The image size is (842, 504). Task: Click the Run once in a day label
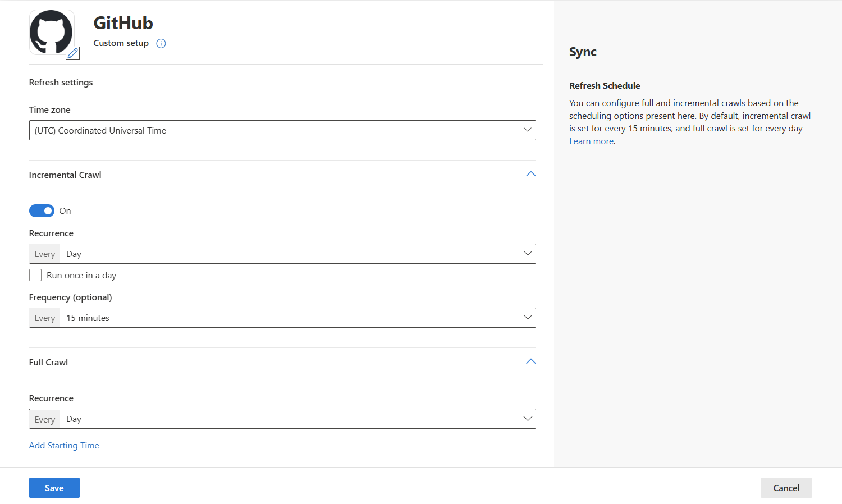81,276
